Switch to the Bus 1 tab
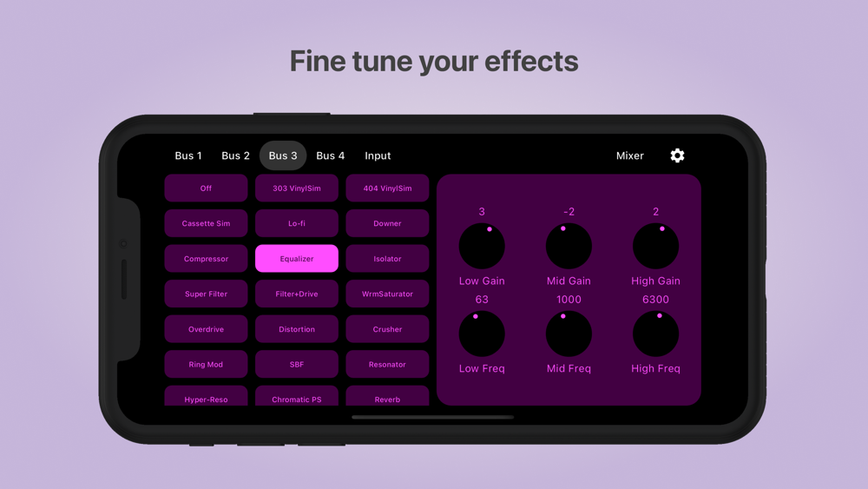The height and width of the screenshot is (489, 868). pos(188,155)
